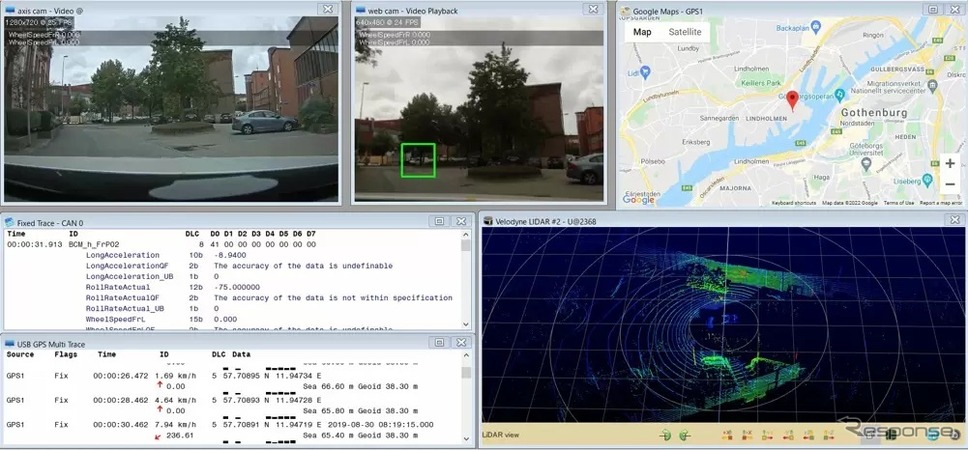Click the second green rotate arrow in LIDAR toolbar
This screenshot has height=450, width=968.
(685, 435)
